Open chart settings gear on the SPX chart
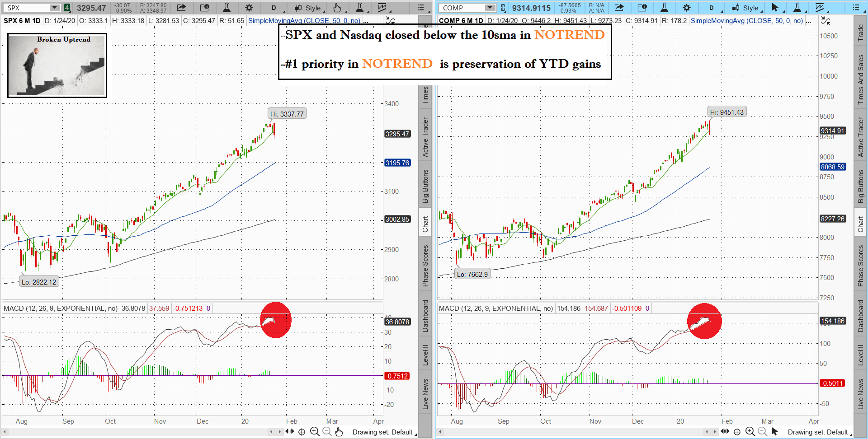Viewport: 868px width, 439px height. click(249, 8)
